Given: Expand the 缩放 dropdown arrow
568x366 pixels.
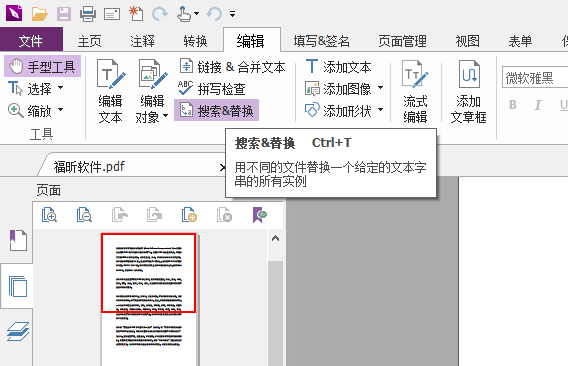Looking at the screenshot, I should (60, 109).
